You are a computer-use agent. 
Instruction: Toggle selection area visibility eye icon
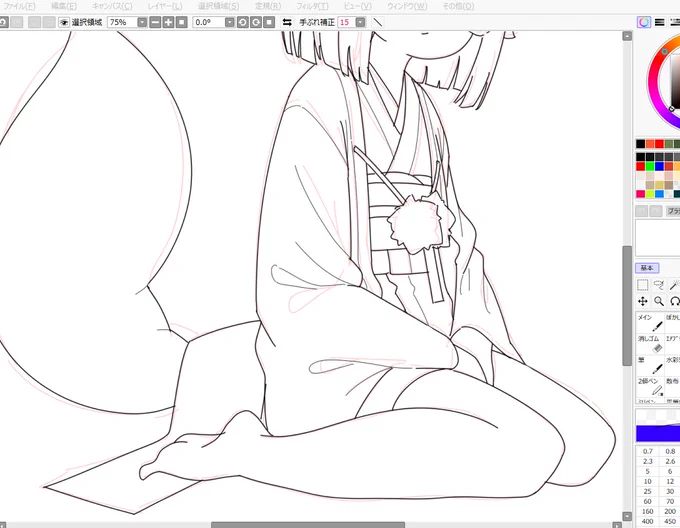(64, 22)
